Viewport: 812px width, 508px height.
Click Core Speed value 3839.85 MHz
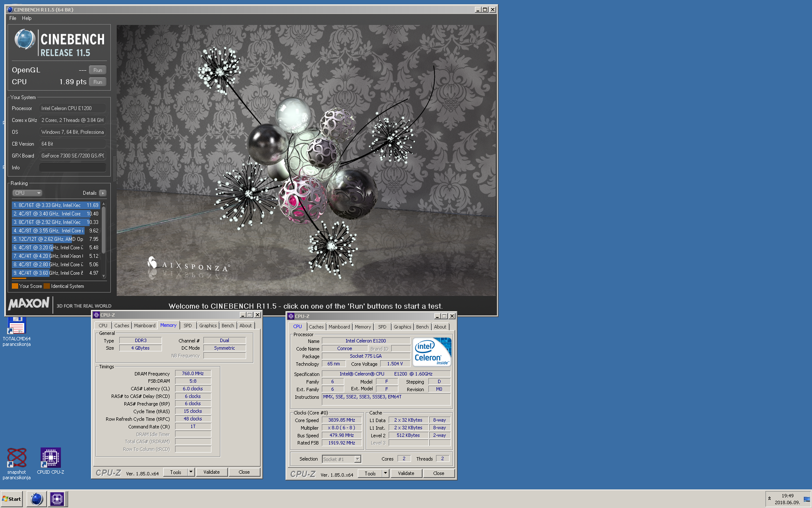click(342, 420)
